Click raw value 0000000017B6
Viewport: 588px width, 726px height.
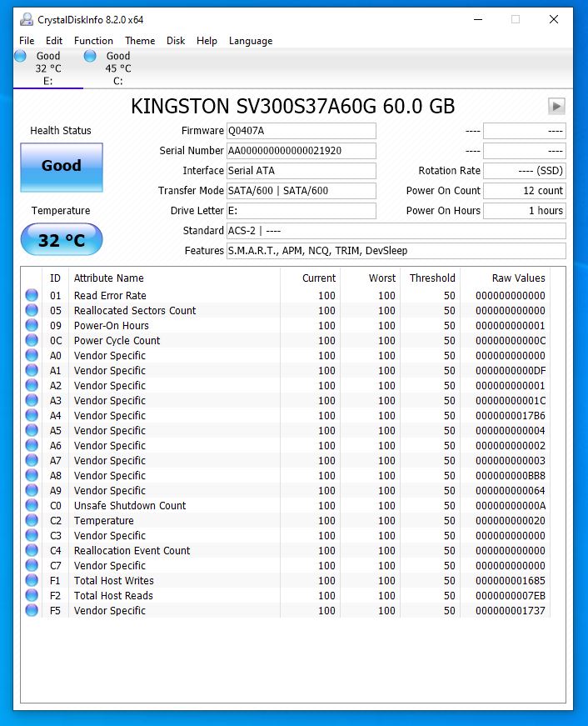pyautogui.click(x=511, y=415)
